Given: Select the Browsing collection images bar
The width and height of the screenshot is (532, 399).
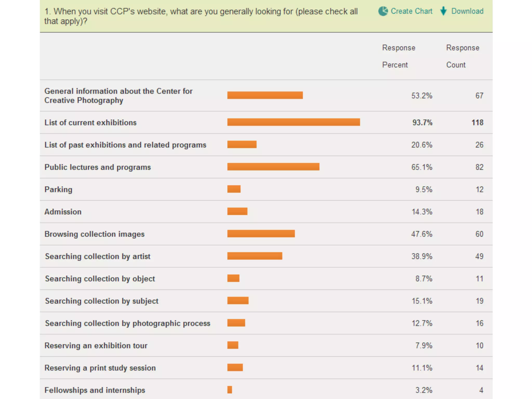Looking at the screenshot, I should tap(261, 234).
